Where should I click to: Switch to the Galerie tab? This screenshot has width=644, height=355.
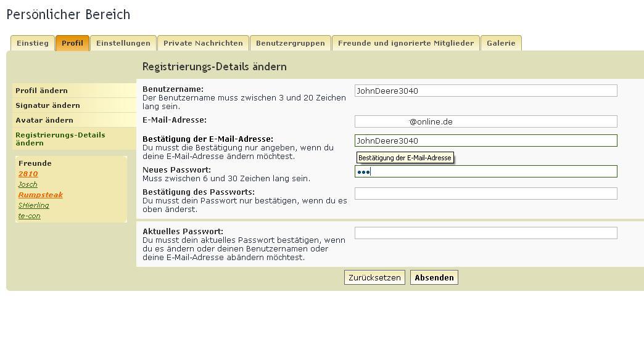pos(501,43)
